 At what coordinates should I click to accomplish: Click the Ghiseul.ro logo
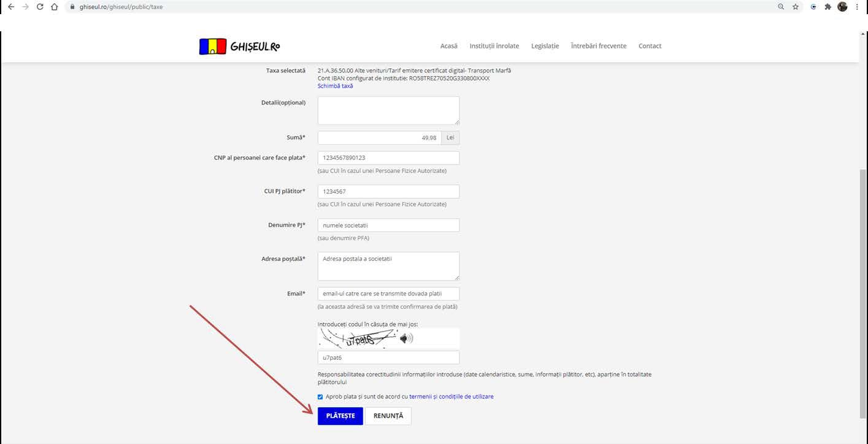coord(239,47)
